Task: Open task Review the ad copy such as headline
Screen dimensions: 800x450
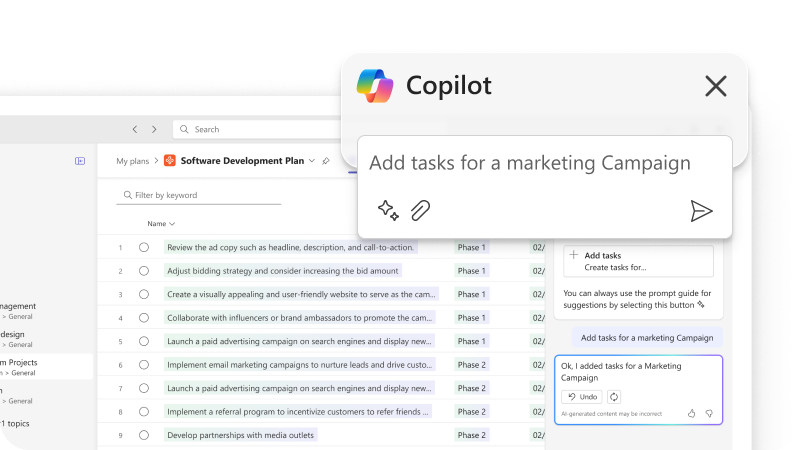Action: click(290, 247)
